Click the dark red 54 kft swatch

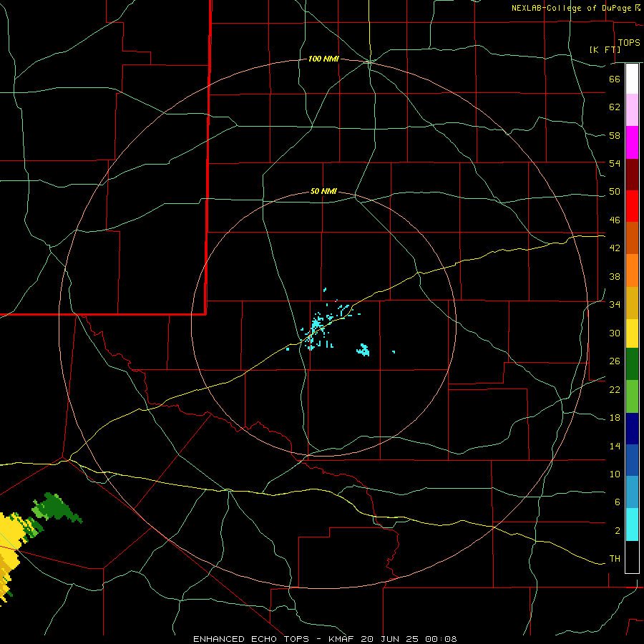pyautogui.click(x=632, y=175)
